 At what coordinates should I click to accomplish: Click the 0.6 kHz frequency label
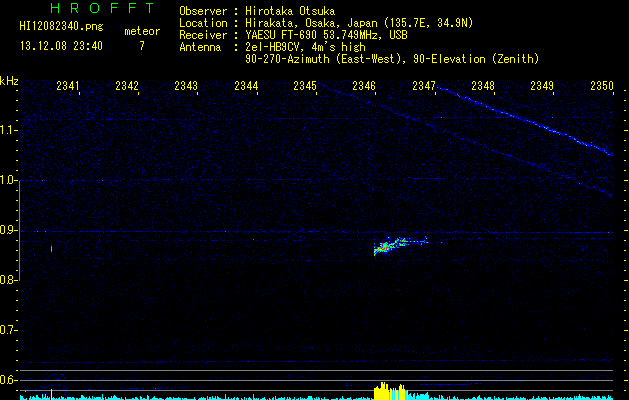(x=8, y=380)
